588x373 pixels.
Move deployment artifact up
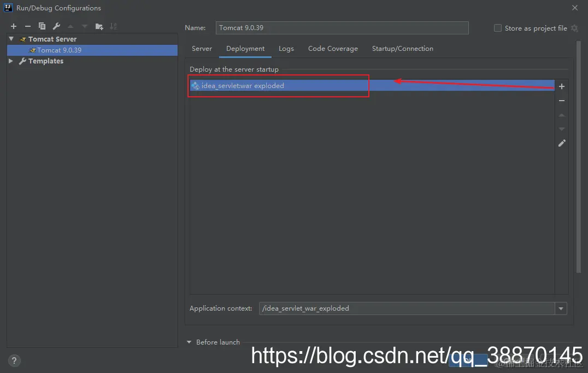click(562, 115)
